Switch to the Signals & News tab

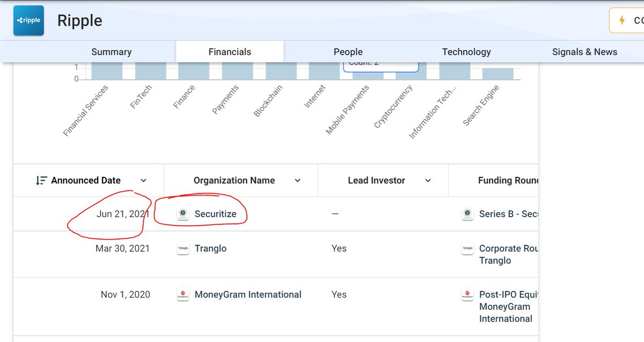tap(584, 52)
